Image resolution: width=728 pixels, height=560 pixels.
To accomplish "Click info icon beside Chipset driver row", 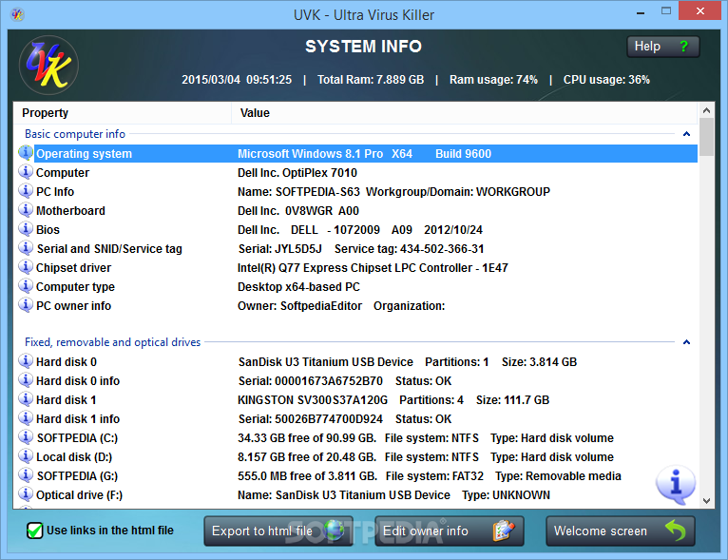I will (26, 267).
